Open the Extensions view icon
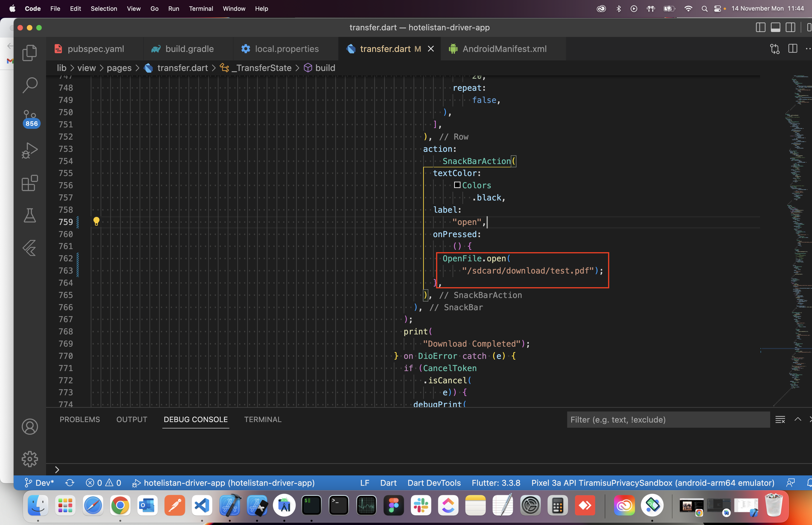The image size is (812, 525). (30, 183)
